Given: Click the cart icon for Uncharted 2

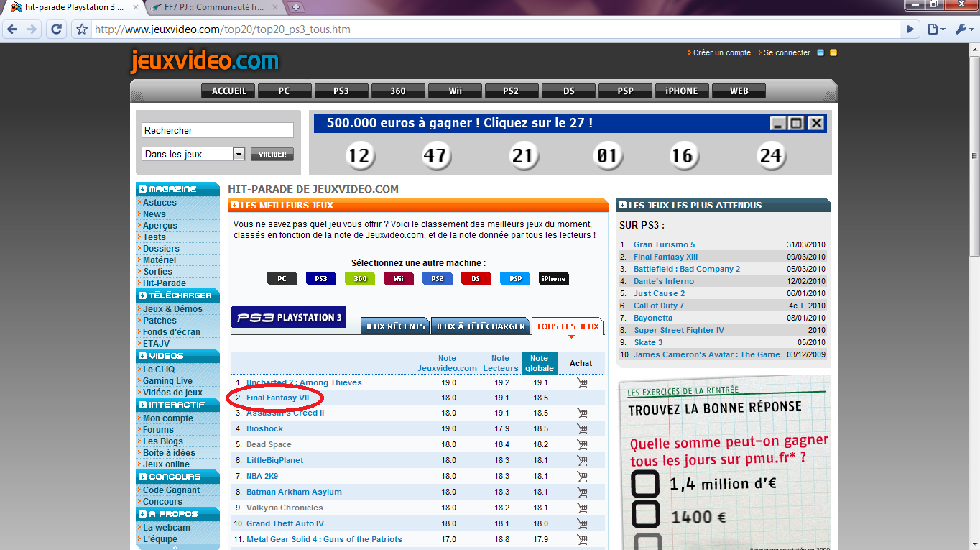Looking at the screenshot, I should [x=582, y=382].
